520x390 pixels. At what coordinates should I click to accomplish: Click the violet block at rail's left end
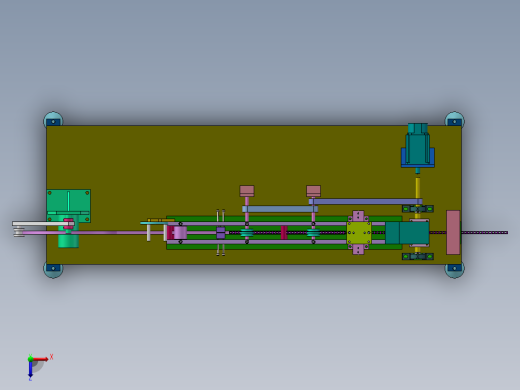180,233
